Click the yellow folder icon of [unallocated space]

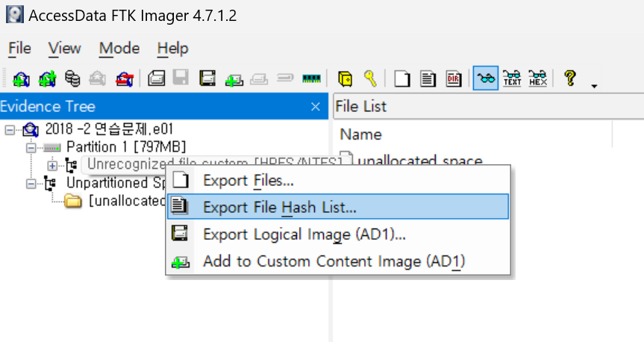coord(72,201)
